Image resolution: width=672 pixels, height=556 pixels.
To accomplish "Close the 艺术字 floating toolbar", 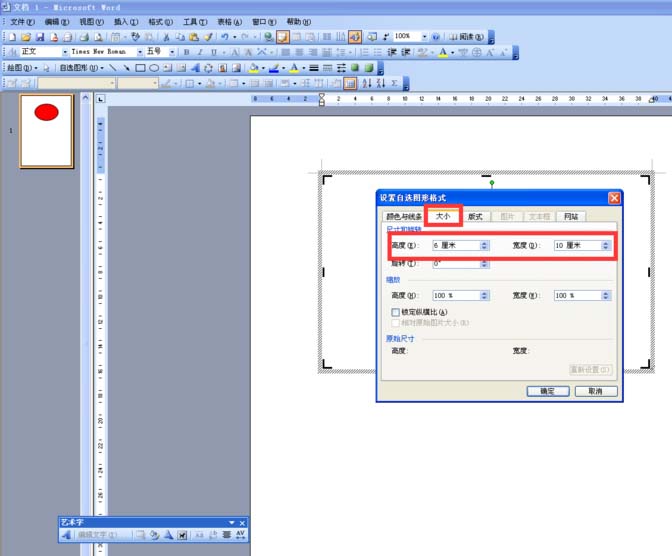I will (242, 523).
